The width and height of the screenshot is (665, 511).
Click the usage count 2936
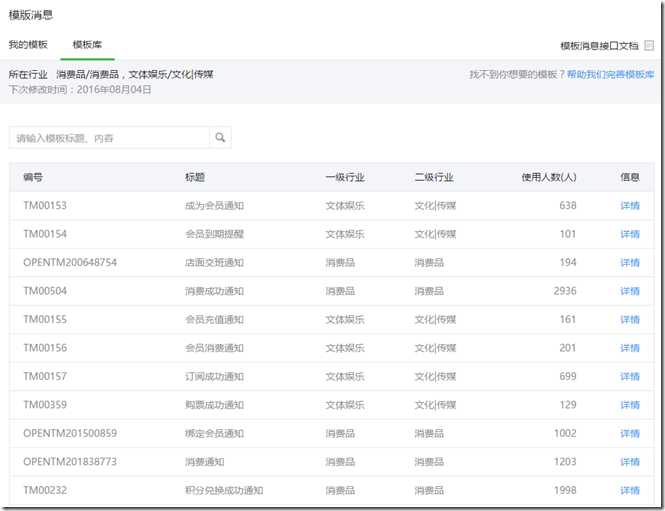(x=565, y=291)
